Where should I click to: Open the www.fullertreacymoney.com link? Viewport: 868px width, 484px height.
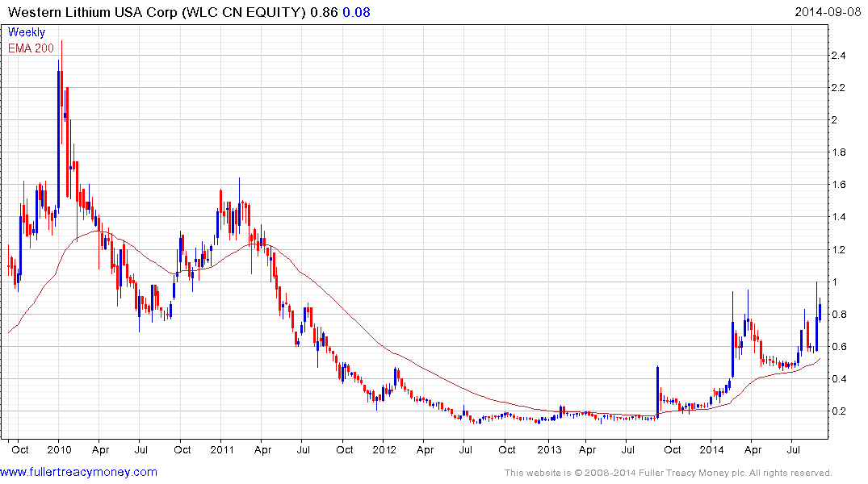78,472
